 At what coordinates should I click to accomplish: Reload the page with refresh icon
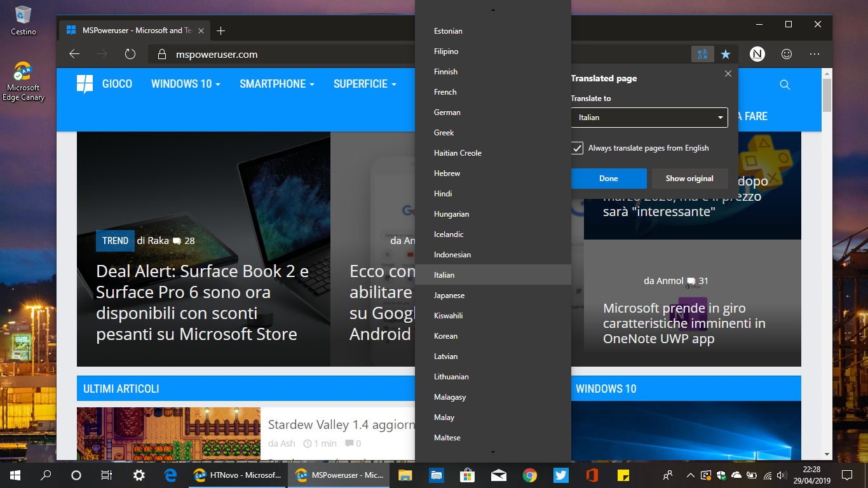130,55
